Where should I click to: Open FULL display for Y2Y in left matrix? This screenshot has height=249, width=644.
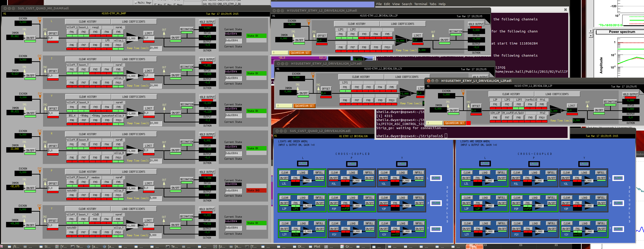pyautogui.click(x=419, y=223)
